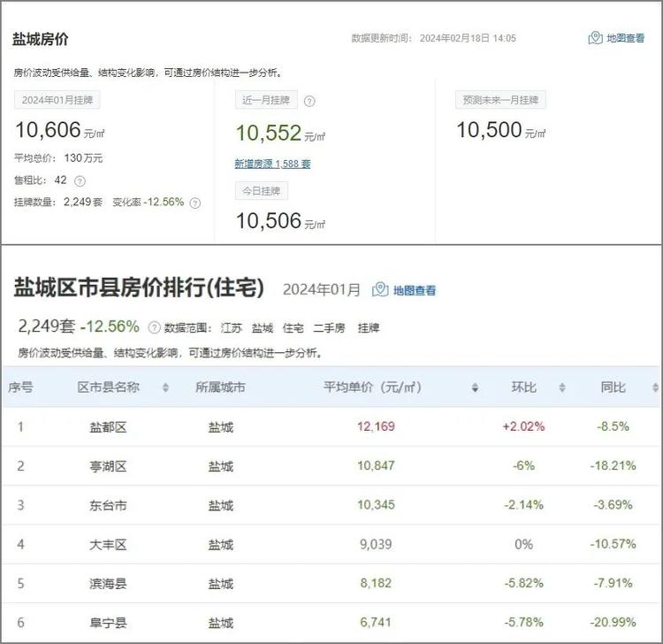The width and height of the screenshot is (663, 644).
Task: Sort by 平均单价 column arrow
Action: [x=475, y=387]
